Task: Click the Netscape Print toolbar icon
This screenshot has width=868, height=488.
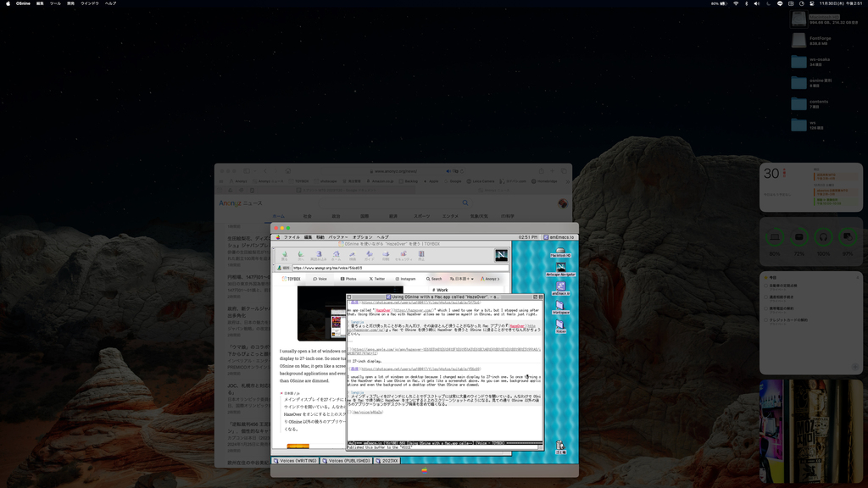Action: coord(386,255)
